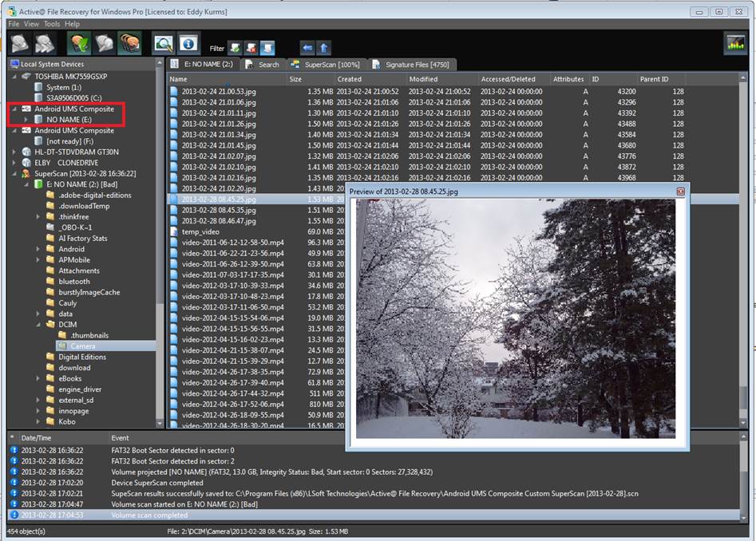Click the Info toolbar icon
The height and width of the screenshot is (541, 756).
click(189, 44)
